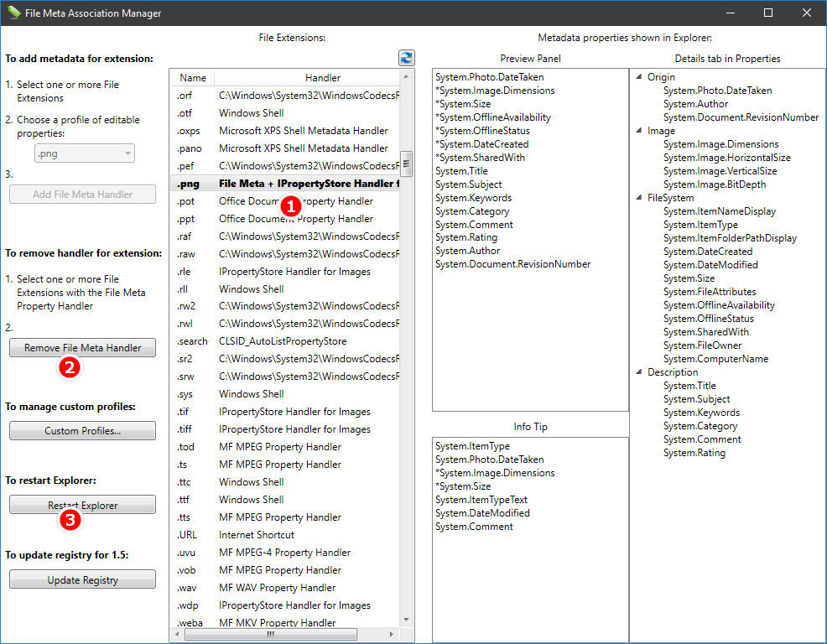Select *System.OfflineAvailability in Preview Panel list
827x644 pixels.
pyautogui.click(x=493, y=117)
